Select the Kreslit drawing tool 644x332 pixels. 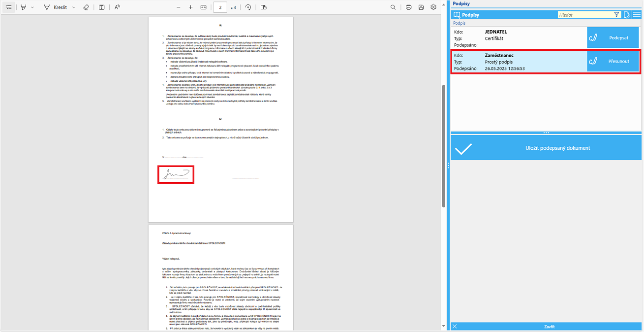click(x=55, y=7)
